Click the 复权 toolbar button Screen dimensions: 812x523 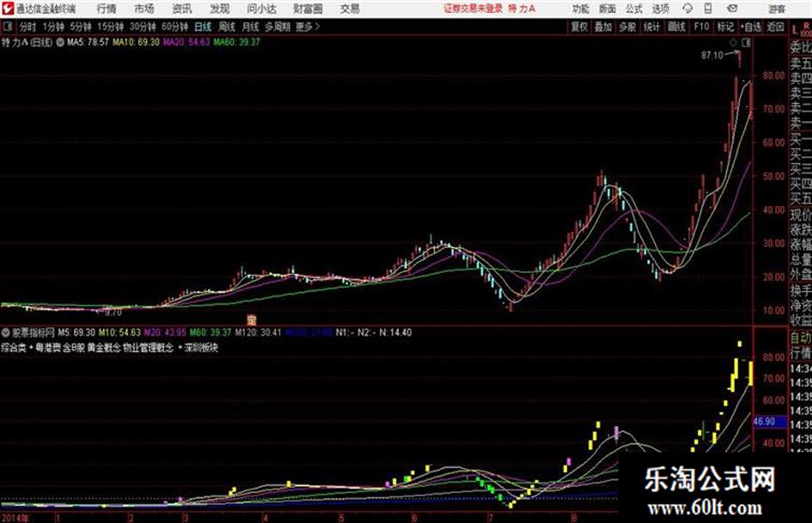coord(579,27)
